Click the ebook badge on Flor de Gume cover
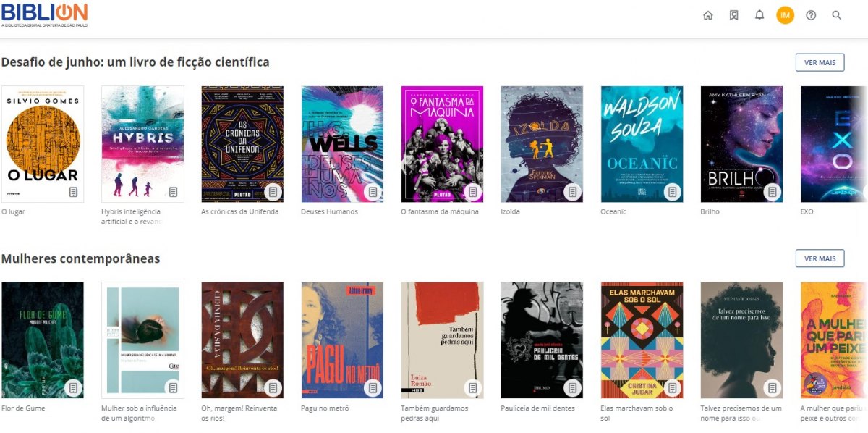Viewport: 868px width, 433px height. click(73, 388)
